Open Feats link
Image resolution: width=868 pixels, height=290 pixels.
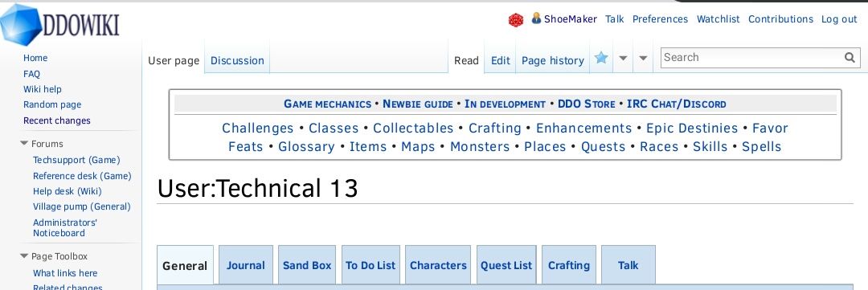(246, 147)
